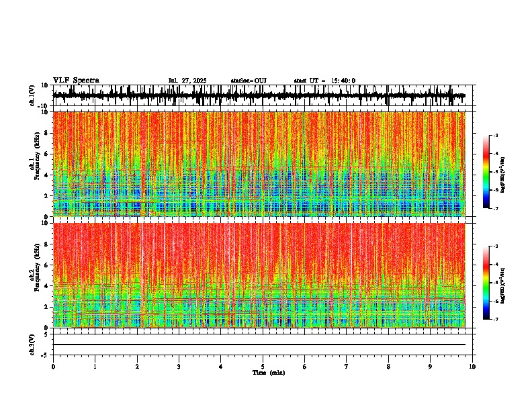This screenshot has width=532, height=411.
Task: Click the ch.2 color bar log(PSD) unit label
Action: pyautogui.click(x=503, y=285)
